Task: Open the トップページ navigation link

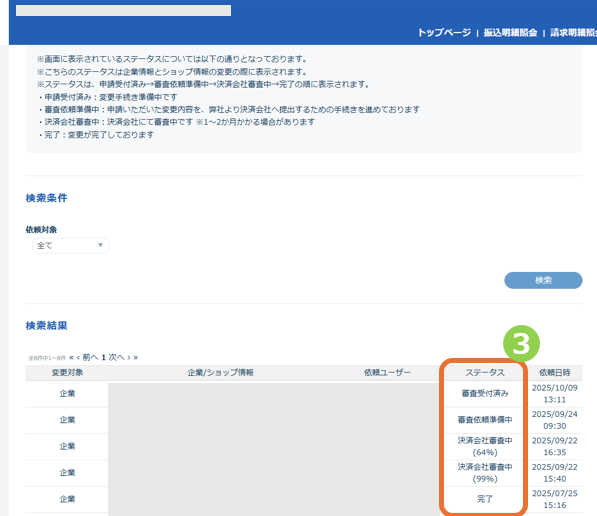Action: click(444, 33)
